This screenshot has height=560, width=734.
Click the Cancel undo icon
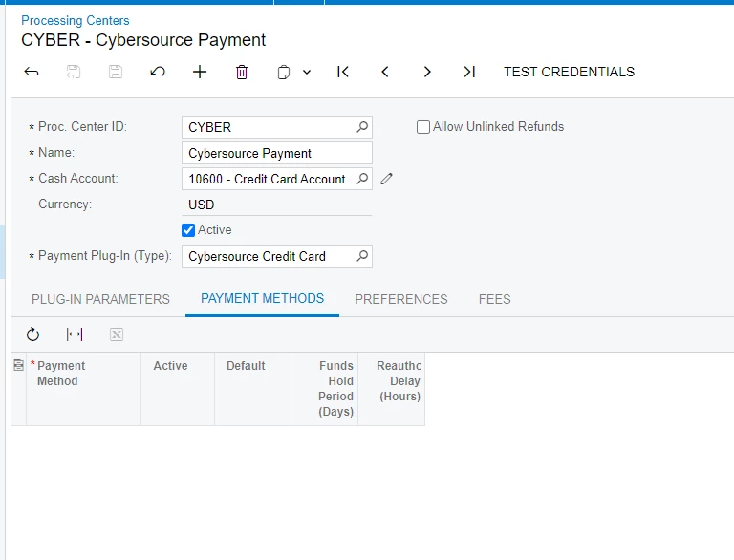coord(158,72)
